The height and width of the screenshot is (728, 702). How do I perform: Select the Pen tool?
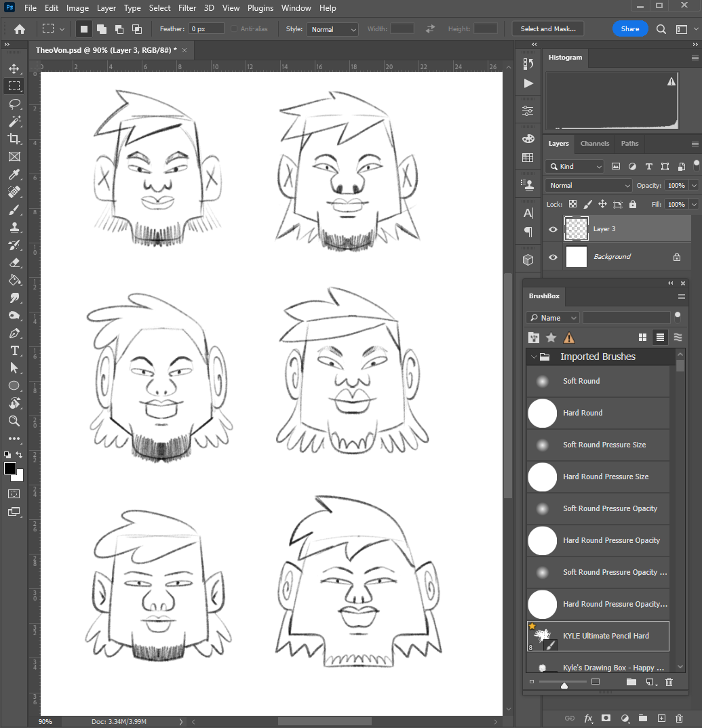[x=14, y=333]
